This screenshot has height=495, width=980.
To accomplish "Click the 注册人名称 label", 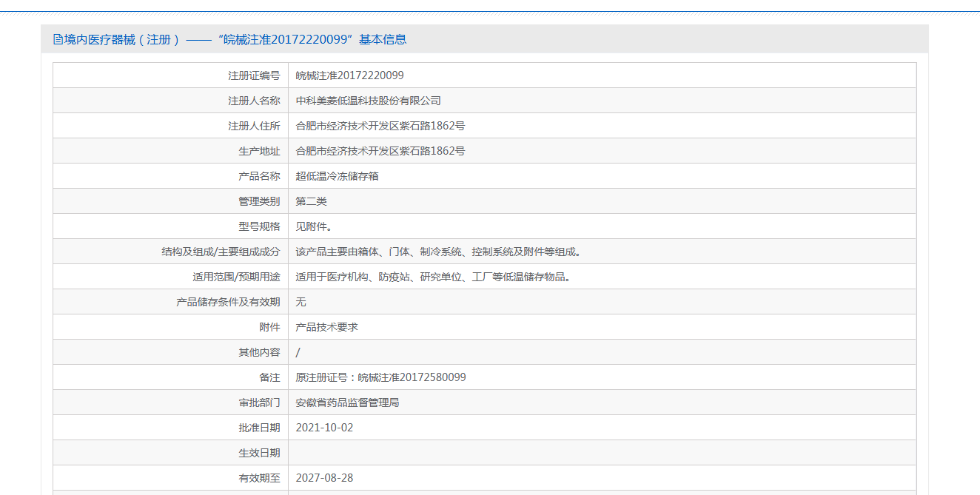I will pos(254,101).
